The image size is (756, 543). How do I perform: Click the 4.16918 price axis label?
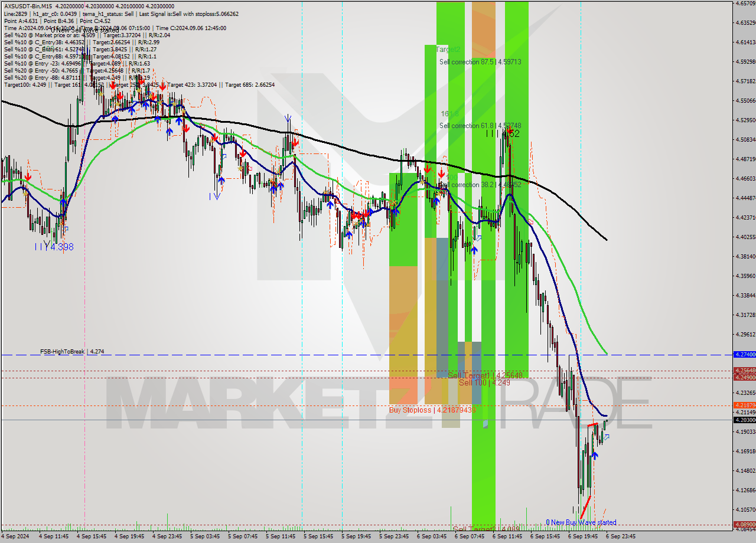coord(745,451)
